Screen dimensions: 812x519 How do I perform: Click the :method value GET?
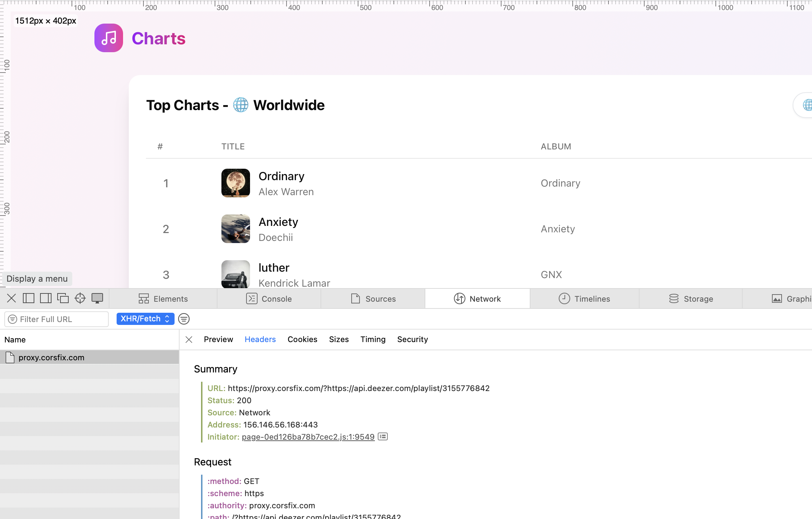[251, 481]
